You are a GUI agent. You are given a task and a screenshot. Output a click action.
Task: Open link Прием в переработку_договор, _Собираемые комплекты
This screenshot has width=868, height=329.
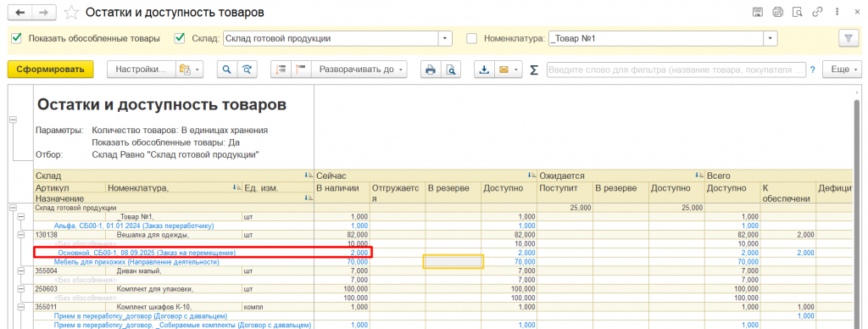click(x=183, y=325)
